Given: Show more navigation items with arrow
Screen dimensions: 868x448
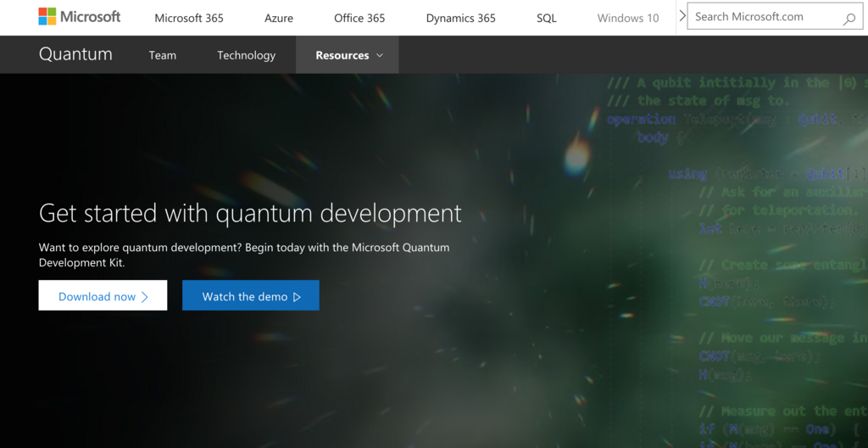Looking at the screenshot, I should tap(682, 17).
